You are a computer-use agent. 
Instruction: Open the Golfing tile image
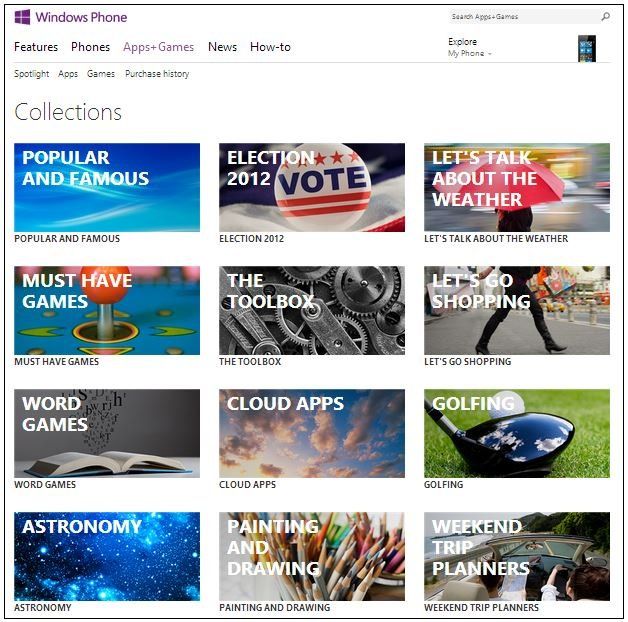517,433
